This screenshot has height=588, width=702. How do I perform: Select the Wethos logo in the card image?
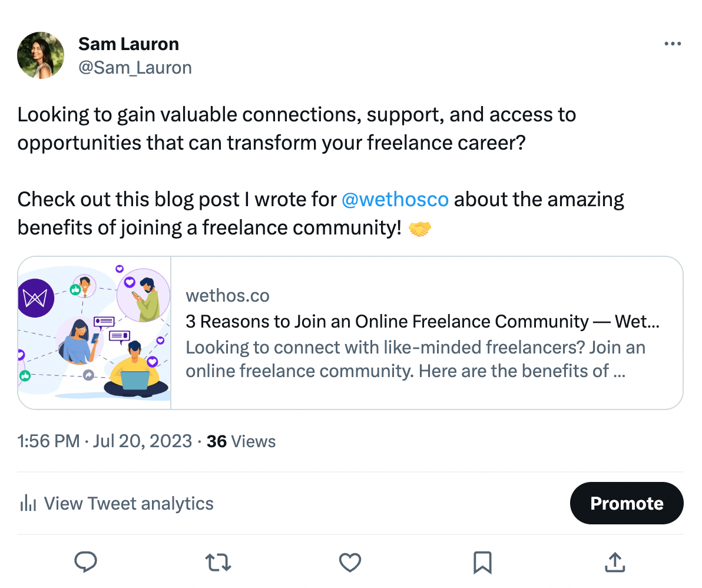pos(37,298)
